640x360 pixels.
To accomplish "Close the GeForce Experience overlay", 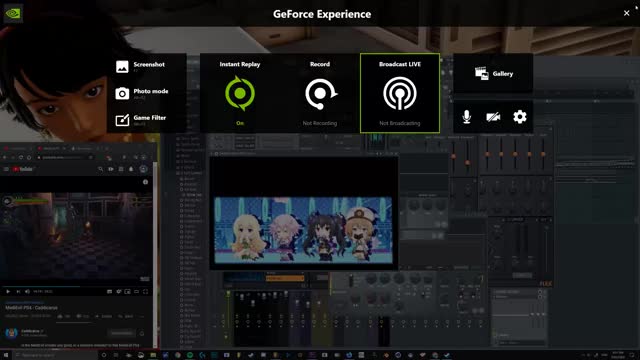I will pos(627,13).
